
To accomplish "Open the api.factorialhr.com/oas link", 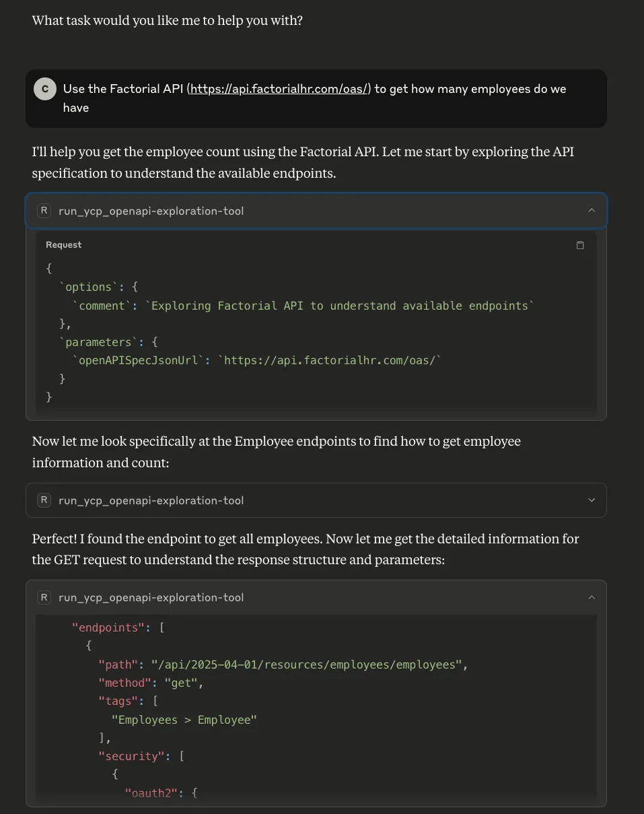I will [279, 89].
